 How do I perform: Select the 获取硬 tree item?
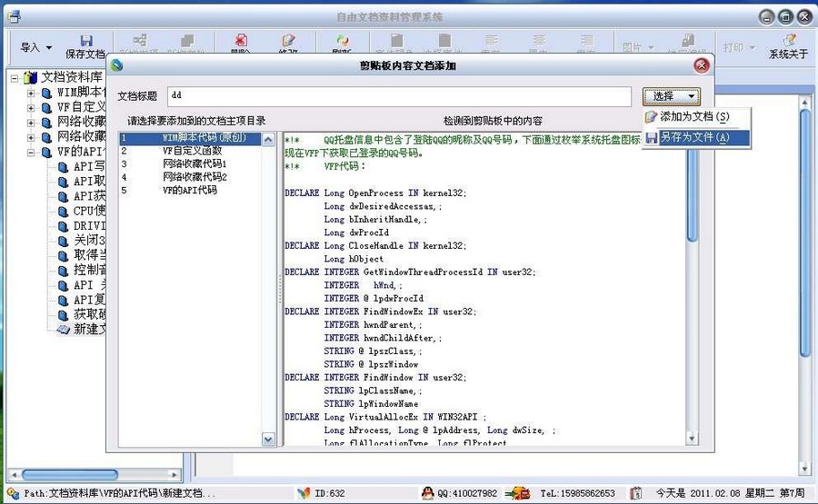point(89,315)
